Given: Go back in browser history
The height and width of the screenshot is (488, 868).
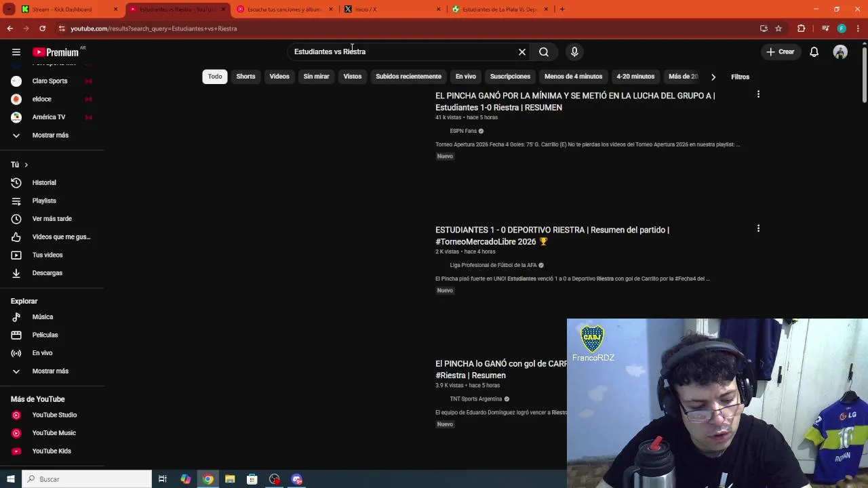Looking at the screenshot, I should tap(10, 28).
